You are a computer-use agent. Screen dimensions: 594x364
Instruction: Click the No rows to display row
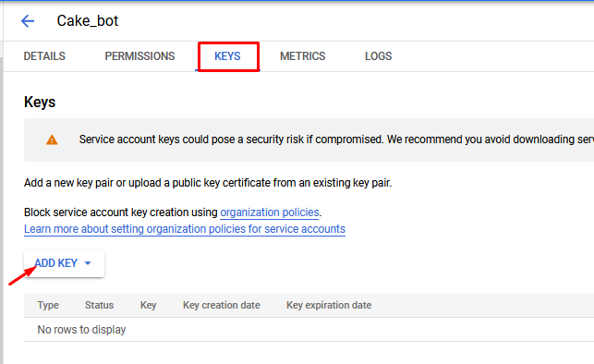[309, 330]
